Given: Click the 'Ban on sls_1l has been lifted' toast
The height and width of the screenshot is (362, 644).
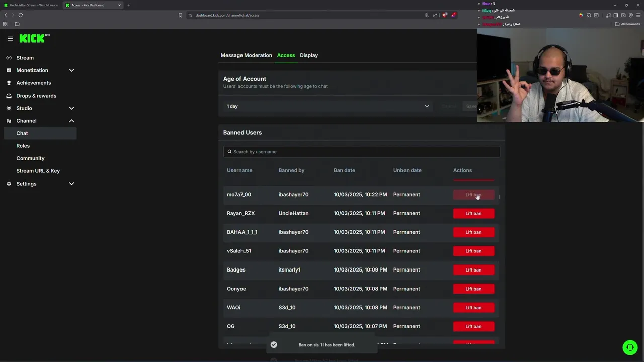Looking at the screenshot, I should (x=321, y=345).
